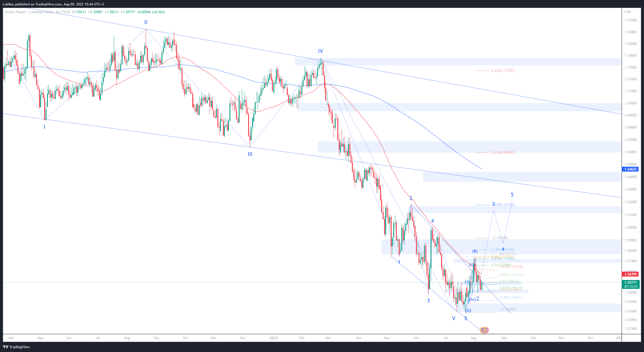Click the green current price 1.55777 label
Screen dimensions: 644x352
coord(630,283)
